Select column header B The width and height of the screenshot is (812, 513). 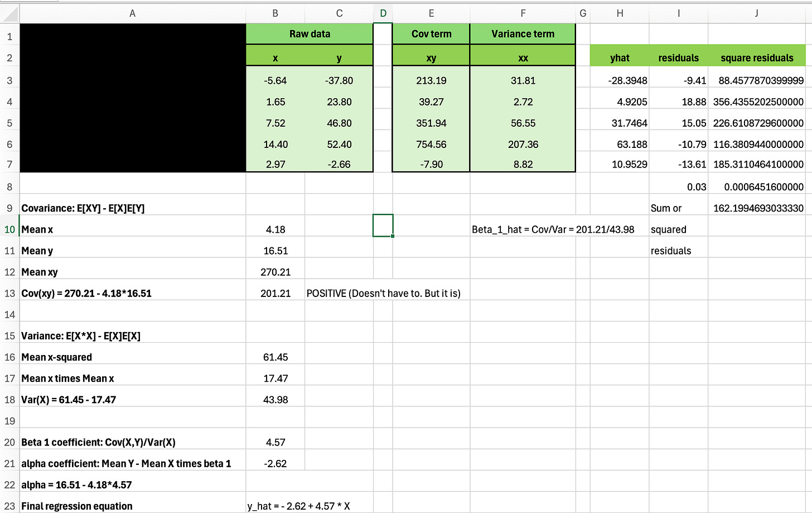click(x=275, y=13)
